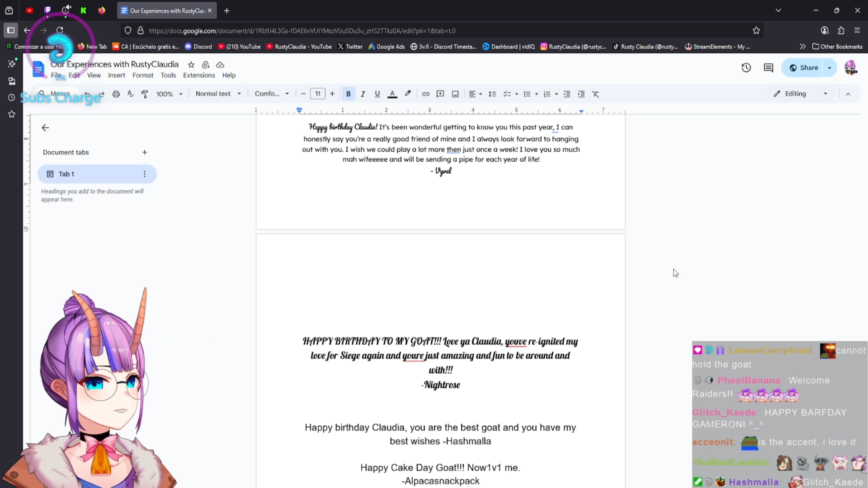Open zoom level dropdown

click(170, 94)
